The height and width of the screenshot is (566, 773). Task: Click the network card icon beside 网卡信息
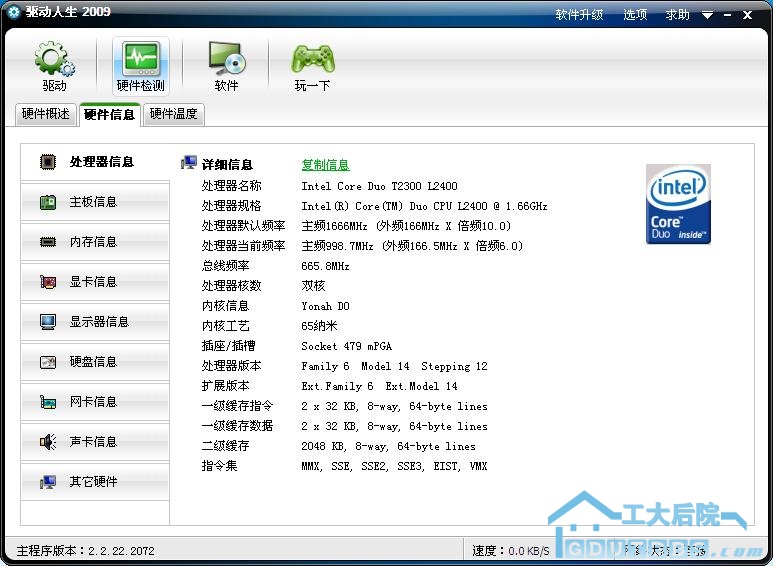point(48,402)
